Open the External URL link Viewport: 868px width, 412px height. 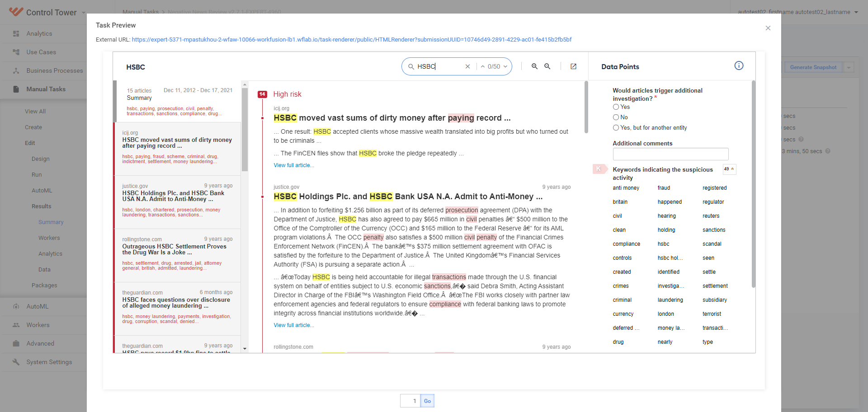point(352,39)
